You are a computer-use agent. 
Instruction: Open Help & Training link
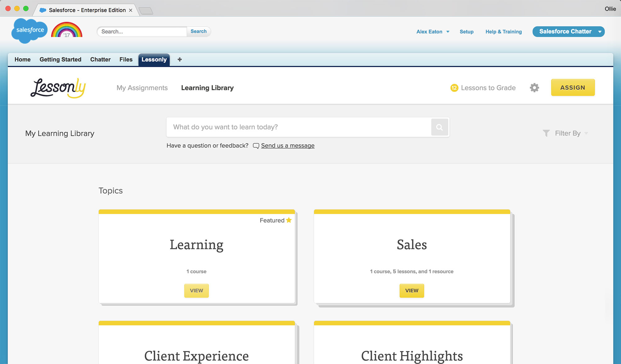tap(504, 32)
